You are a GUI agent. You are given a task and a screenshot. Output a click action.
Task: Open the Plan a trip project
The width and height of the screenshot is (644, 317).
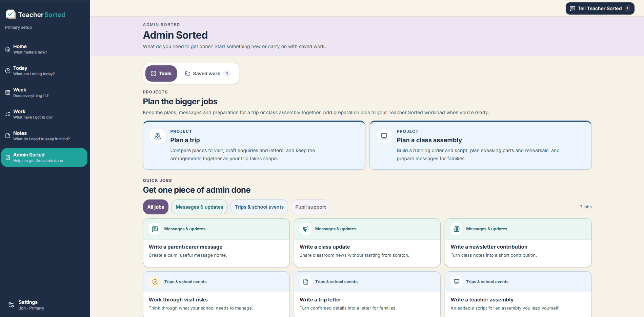(254, 145)
